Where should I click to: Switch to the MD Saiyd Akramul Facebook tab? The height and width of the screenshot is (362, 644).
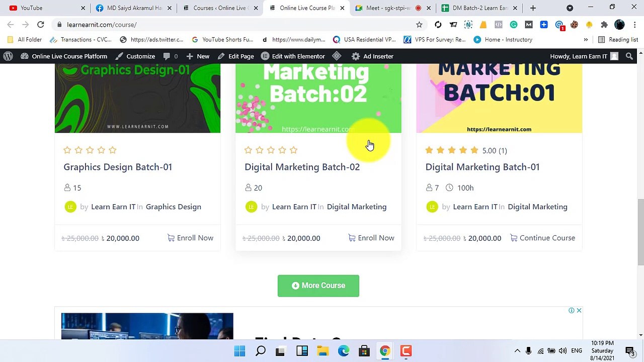coord(133,8)
